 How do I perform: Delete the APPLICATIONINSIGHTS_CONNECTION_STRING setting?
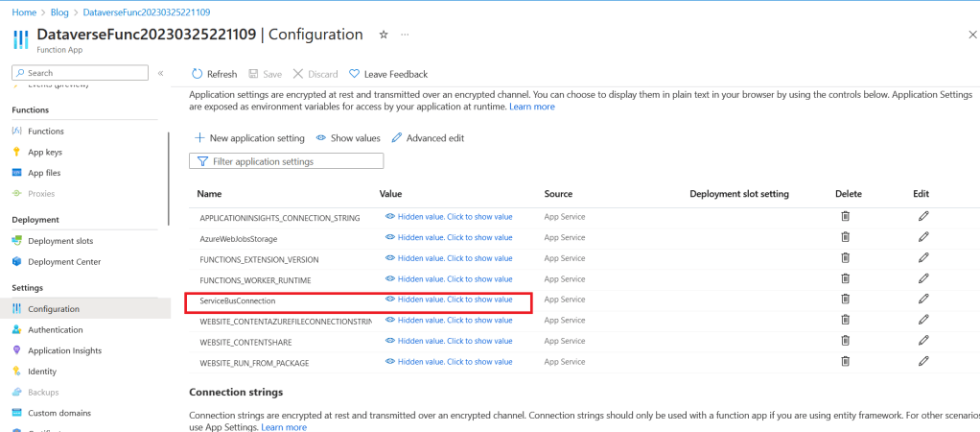click(845, 217)
